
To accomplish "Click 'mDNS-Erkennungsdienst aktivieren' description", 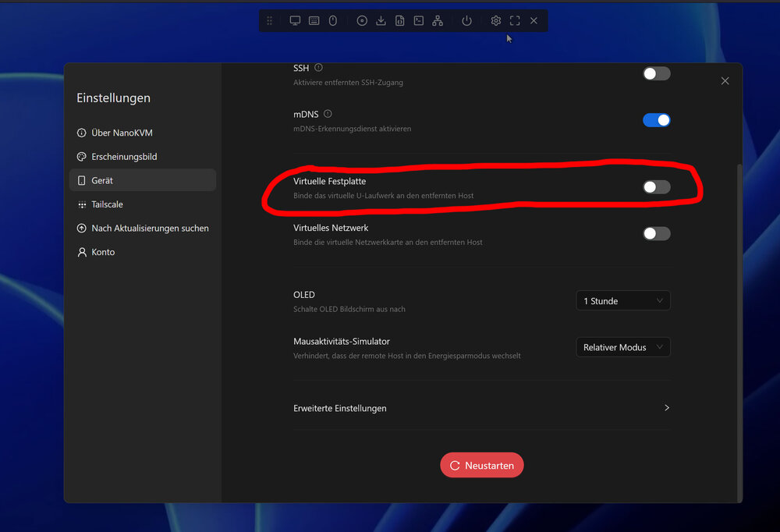I will point(353,129).
